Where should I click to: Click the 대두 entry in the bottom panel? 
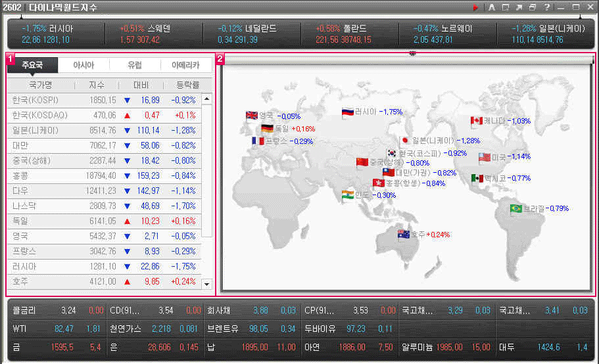click(x=543, y=347)
